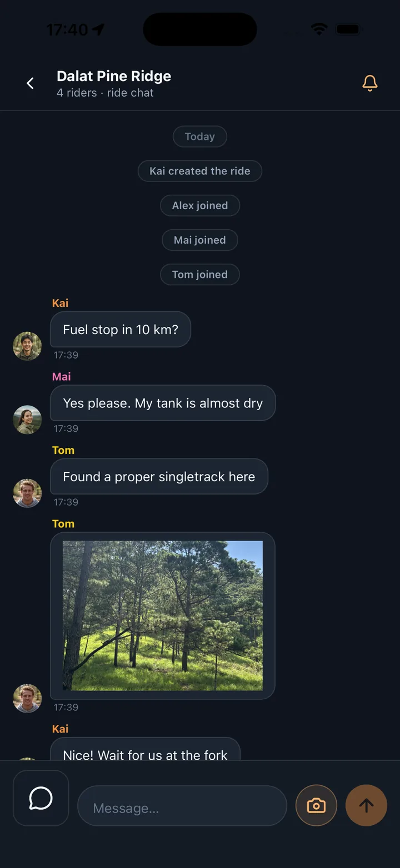Tap the back arrow in the chat header
Screen dimensions: 400x868
tap(31, 83)
